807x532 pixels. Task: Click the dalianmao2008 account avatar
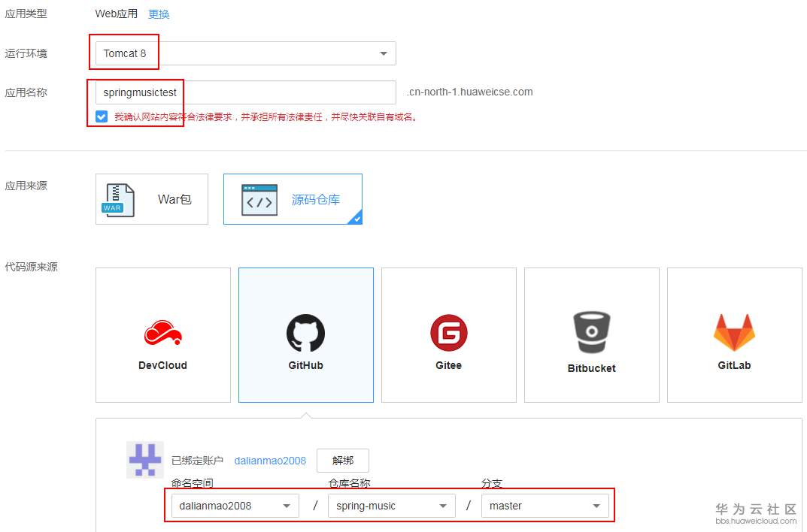tap(145, 460)
